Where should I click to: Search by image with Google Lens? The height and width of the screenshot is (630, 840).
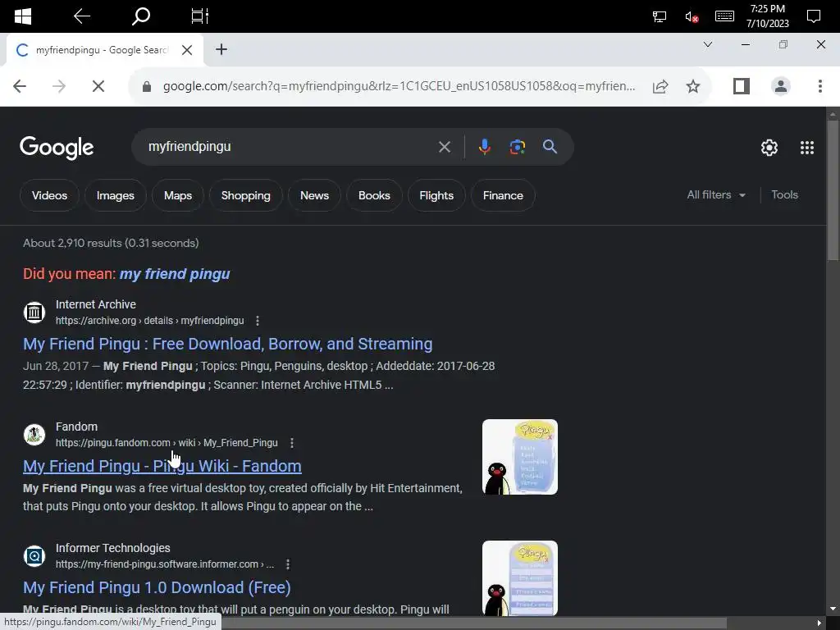(x=517, y=147)
